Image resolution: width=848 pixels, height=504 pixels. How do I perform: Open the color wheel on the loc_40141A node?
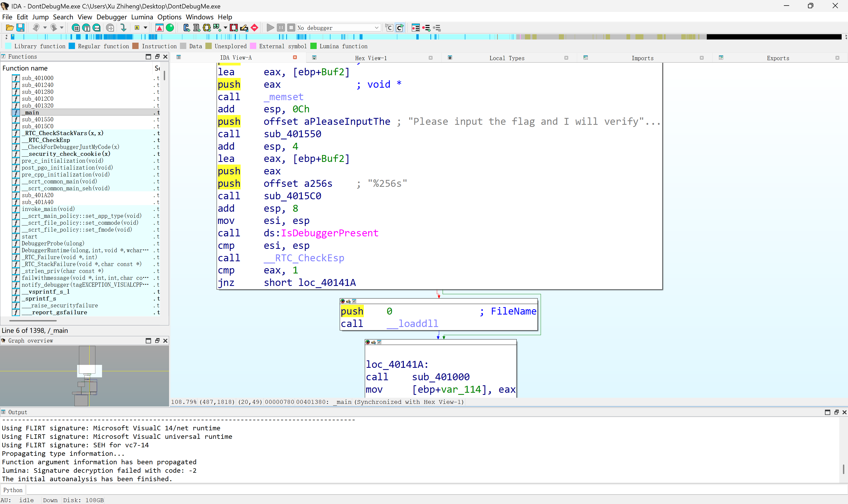click(x=368, y=342)
